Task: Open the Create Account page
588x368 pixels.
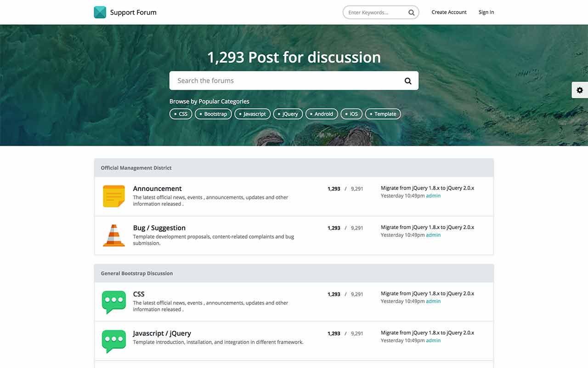Action: (x=449, y=12)
